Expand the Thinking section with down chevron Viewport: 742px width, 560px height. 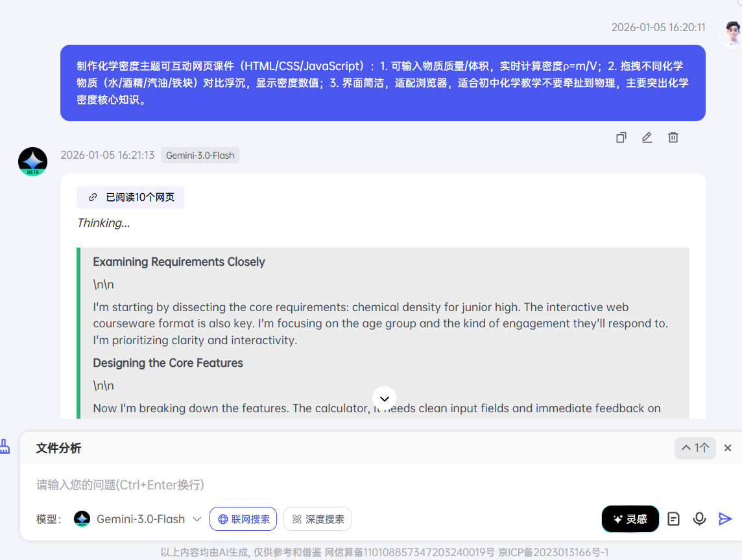click(384, 399)
